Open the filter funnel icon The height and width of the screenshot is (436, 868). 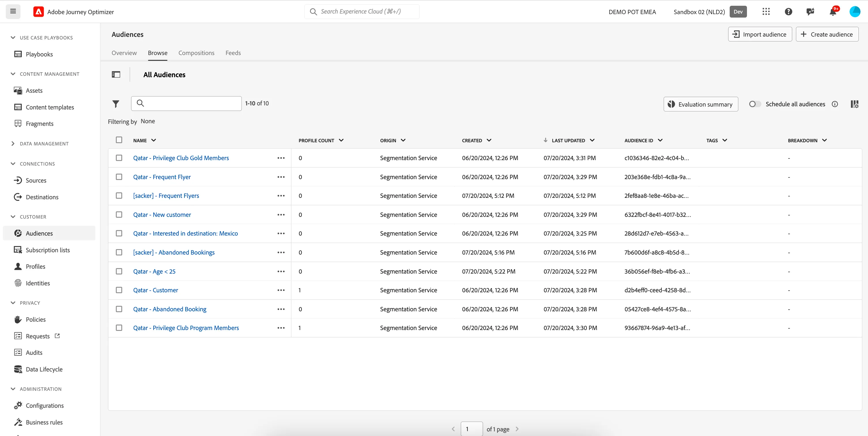pyautogui.click(x=116, y=104)
